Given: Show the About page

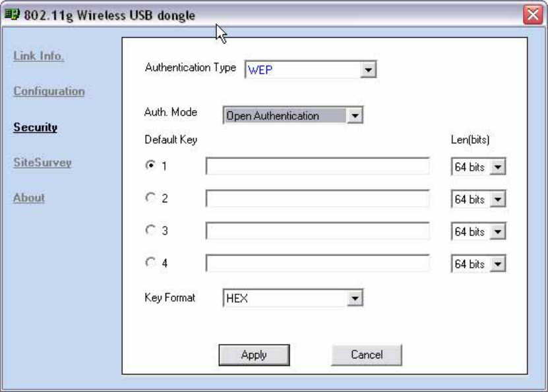Looking at the screenshot, I should tap(29, 198).
